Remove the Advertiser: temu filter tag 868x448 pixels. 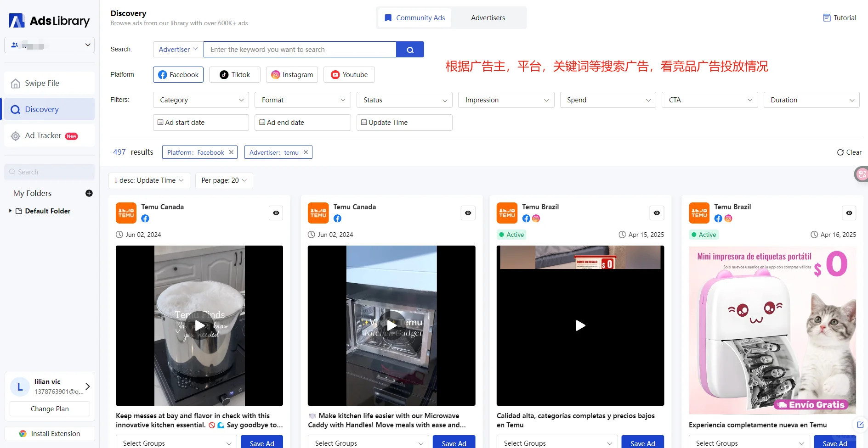[x=306, y=152]
